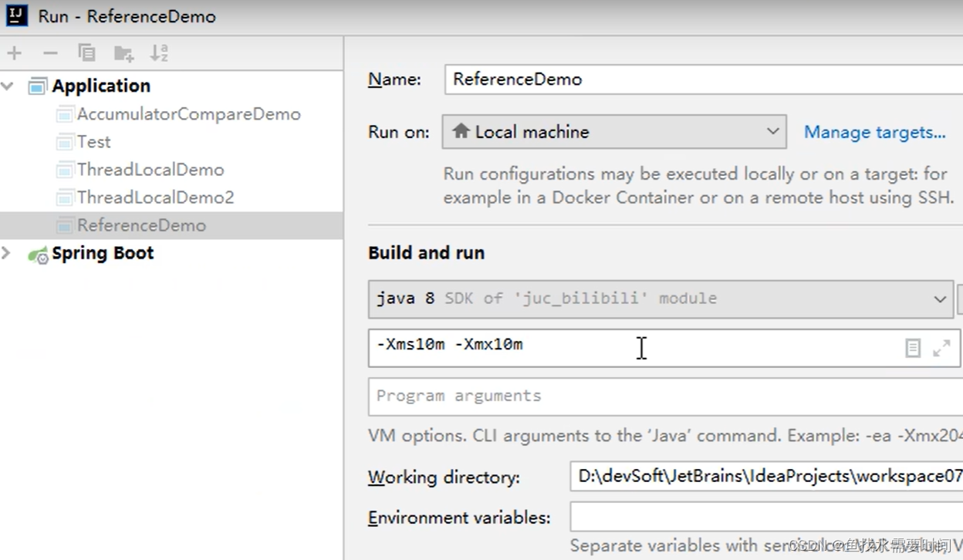Click the Sort Configurations alphabetically icon
Screen dimensions: 963x560
click(159, 53)
